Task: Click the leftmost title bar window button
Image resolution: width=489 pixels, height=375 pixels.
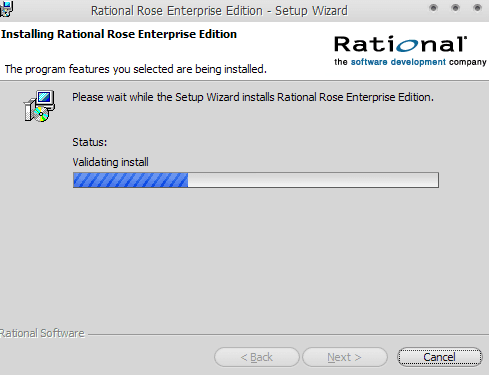Action: tap(433, 8)
